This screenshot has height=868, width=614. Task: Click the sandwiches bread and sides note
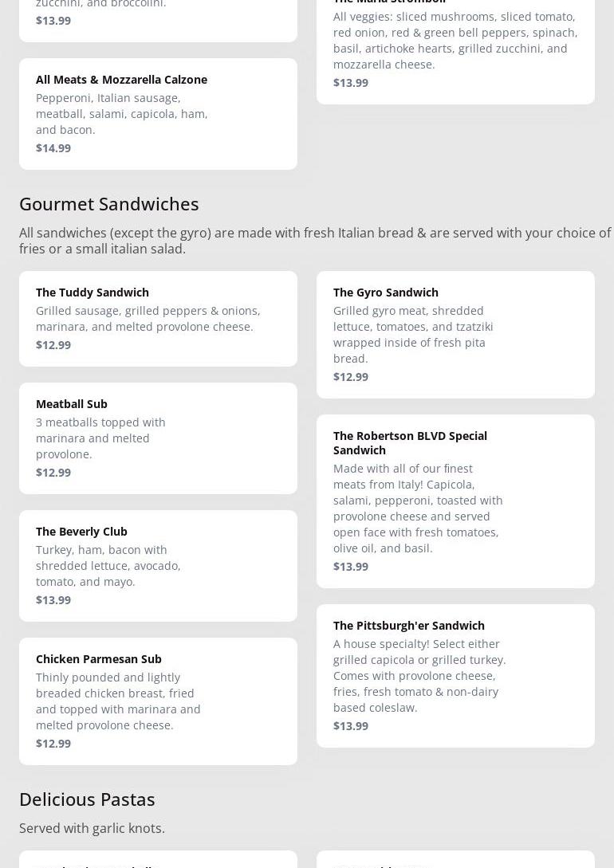[314, 241]
